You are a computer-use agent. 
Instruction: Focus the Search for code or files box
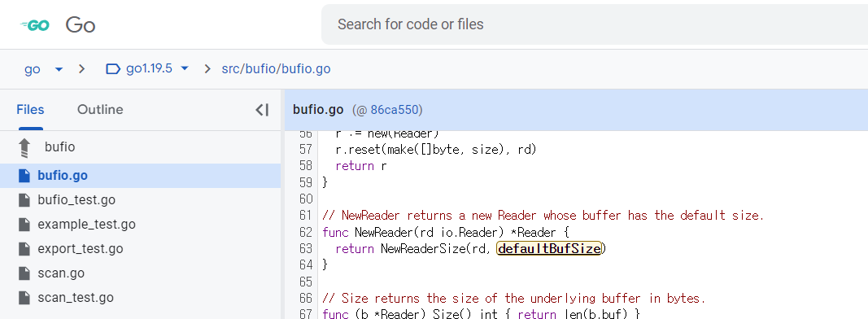(595, 24)
